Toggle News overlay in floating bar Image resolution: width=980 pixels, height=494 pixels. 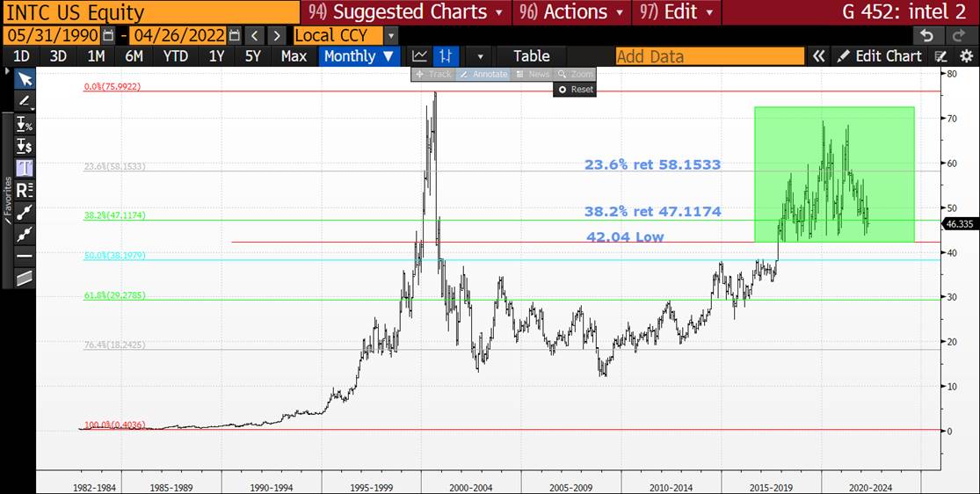(x=534, y=75)
